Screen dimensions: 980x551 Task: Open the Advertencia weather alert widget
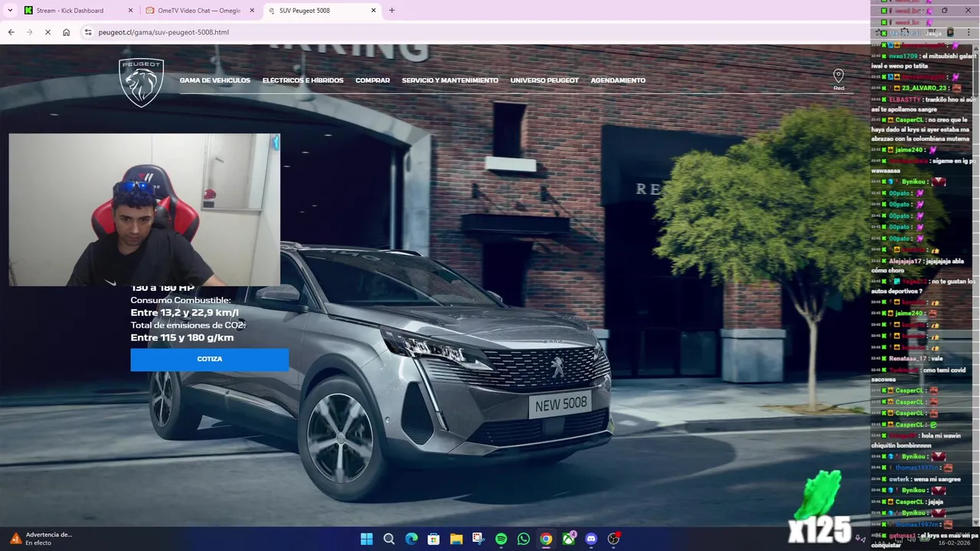click(x=40, y=539)
